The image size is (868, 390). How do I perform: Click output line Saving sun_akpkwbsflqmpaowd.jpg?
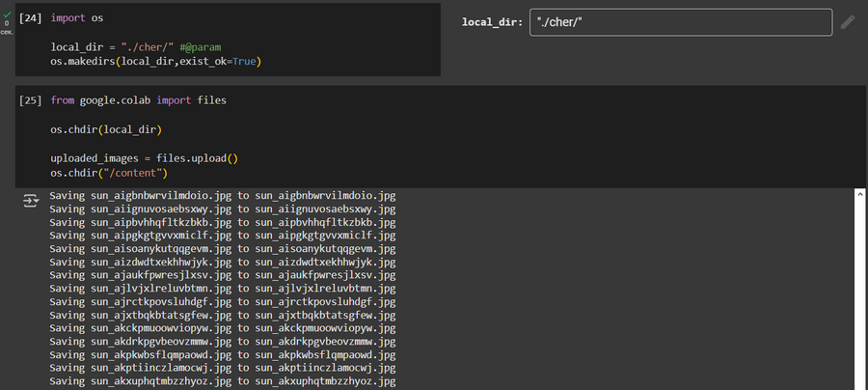(x=223, y=355)
